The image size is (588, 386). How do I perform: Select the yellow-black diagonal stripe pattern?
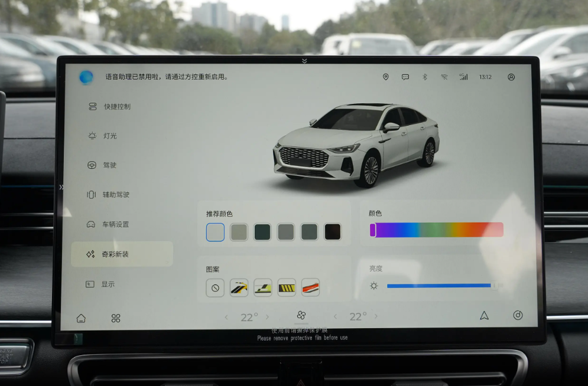[239, 288]
